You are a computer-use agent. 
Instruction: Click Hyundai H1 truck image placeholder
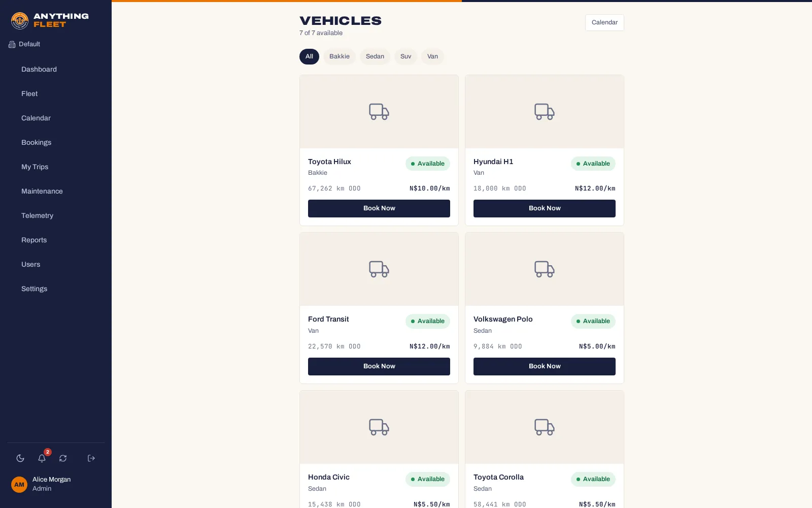pyautogui.click(x=545, y=112)
